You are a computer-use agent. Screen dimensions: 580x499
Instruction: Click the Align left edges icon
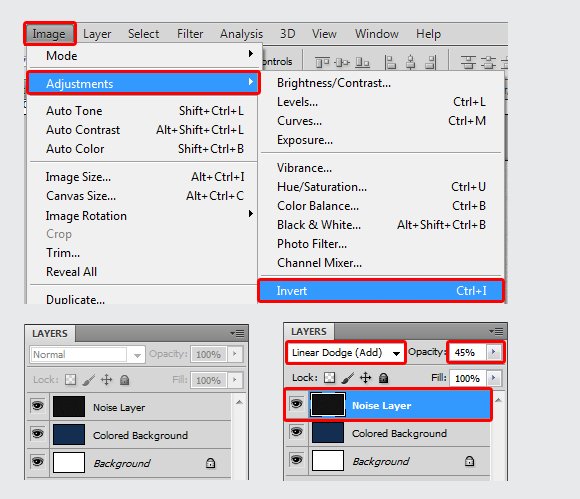(390, 63)
